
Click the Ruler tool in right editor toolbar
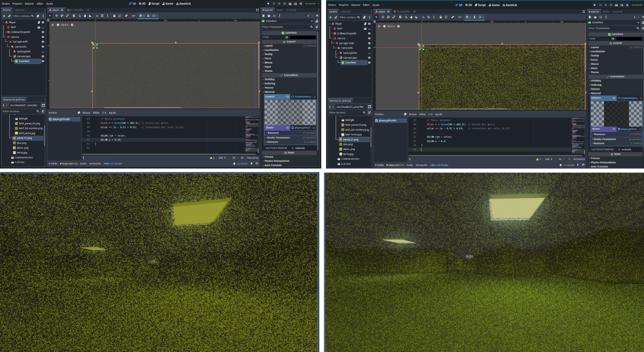(416, 17)
